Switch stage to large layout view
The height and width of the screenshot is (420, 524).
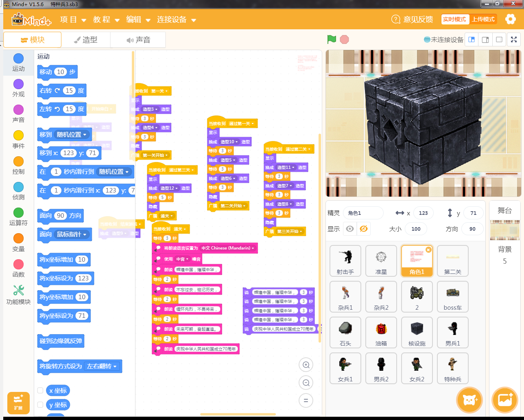click(485, 39)
